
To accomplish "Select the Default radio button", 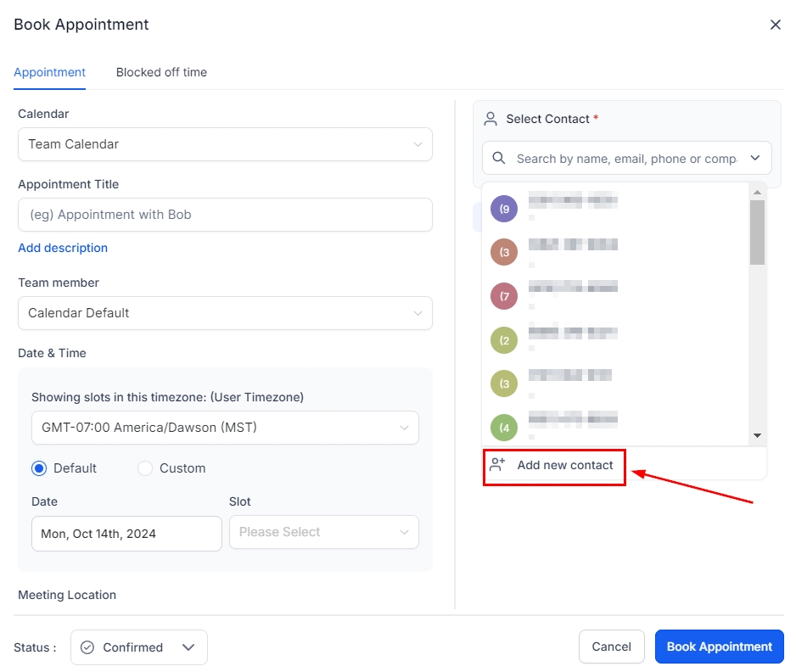I will [x=39, y=468].
